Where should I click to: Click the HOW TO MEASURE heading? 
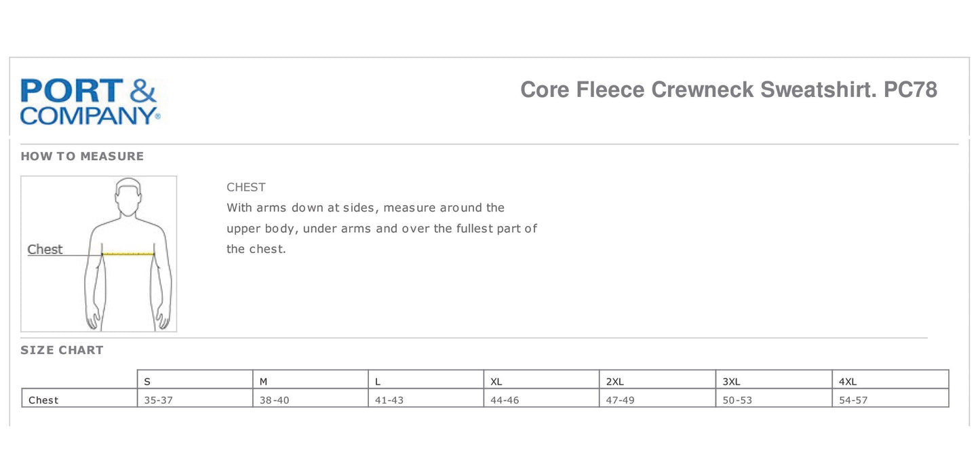pos(82,156)
